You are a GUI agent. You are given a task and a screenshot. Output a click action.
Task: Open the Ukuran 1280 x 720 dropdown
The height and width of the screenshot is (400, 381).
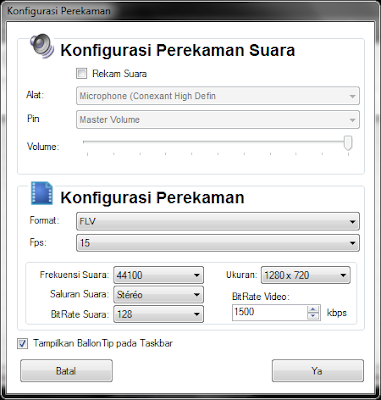coord(306,275)
